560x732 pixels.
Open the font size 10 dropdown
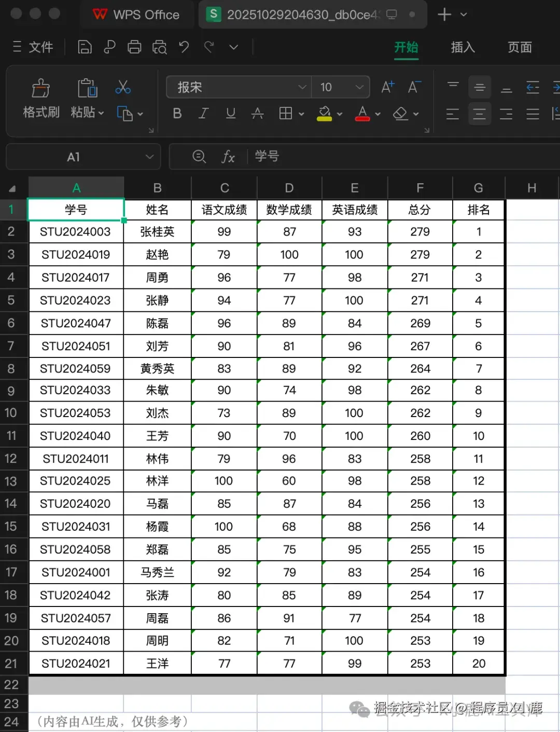pos(360,87)
